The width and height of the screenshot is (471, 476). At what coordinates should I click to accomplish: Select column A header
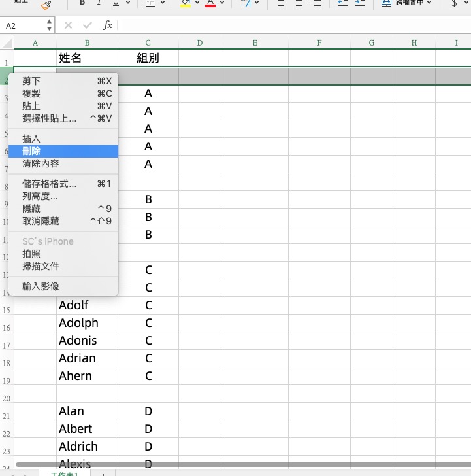point(35,42)
